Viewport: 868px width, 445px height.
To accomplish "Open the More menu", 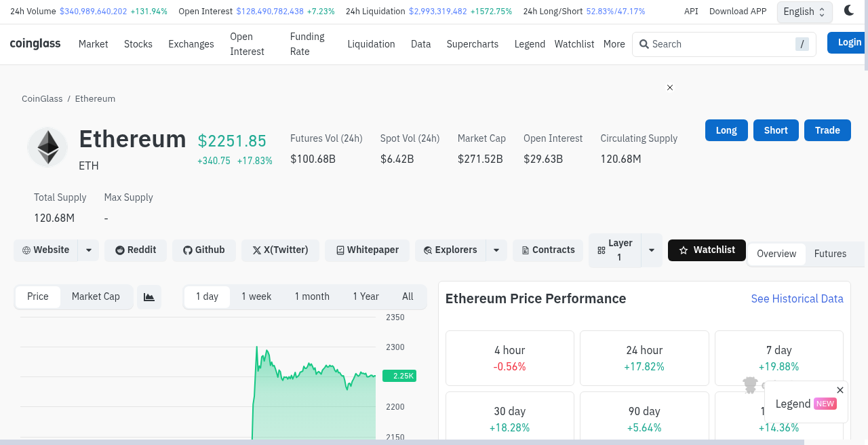I will click(x=614, y=44).
